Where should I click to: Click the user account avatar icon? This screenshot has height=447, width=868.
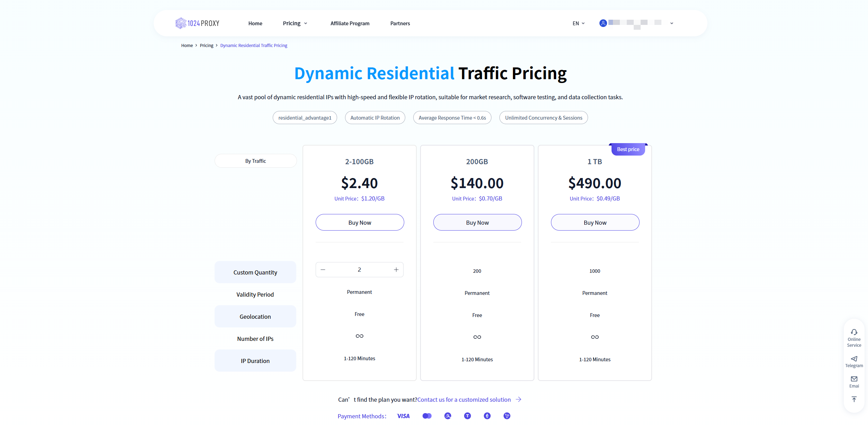[603, 23]
